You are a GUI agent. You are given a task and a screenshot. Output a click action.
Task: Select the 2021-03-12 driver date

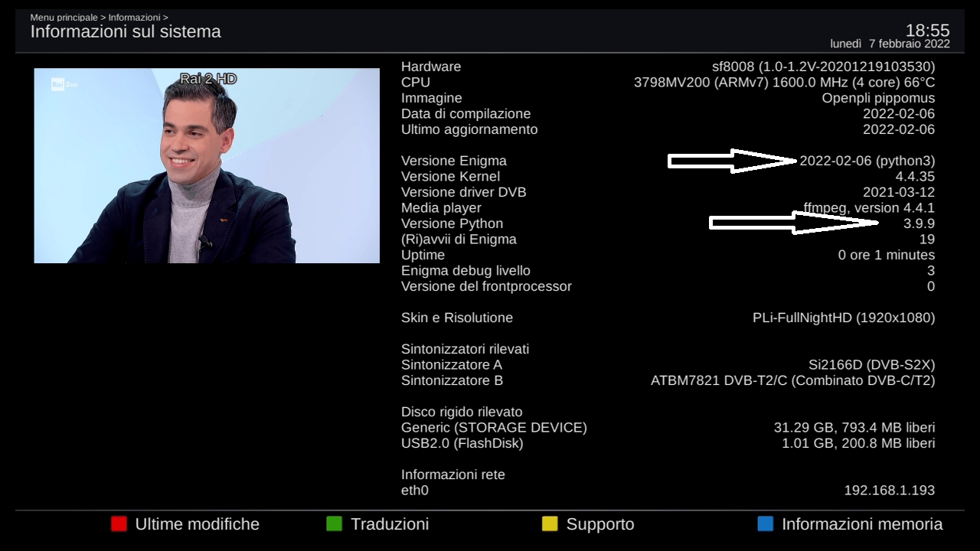click(899, 192)
